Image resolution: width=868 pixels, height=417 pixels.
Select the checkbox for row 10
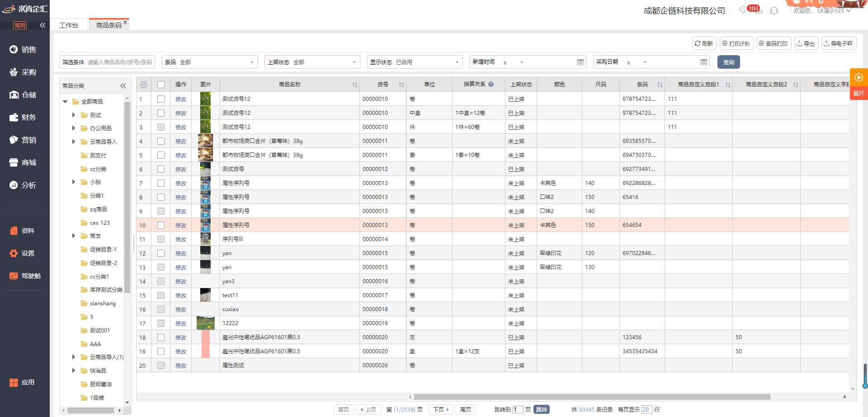tap(161, 225)
